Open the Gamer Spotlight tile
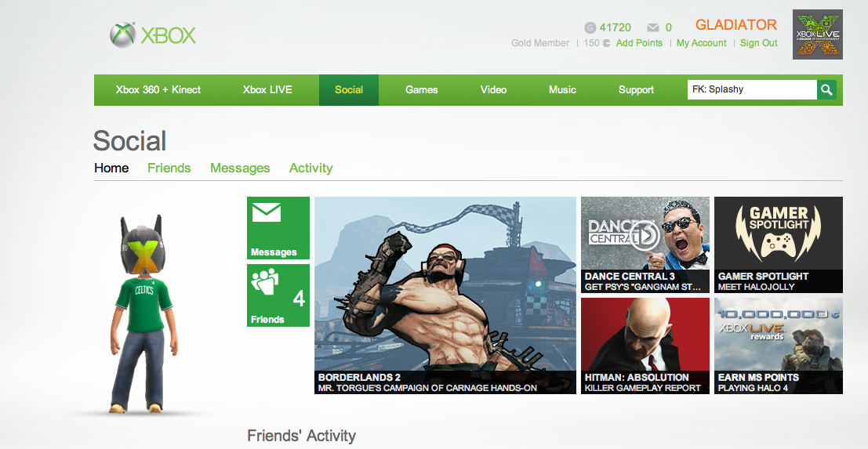The height and width of the screenshot is (449, 868). click(779, 244)
